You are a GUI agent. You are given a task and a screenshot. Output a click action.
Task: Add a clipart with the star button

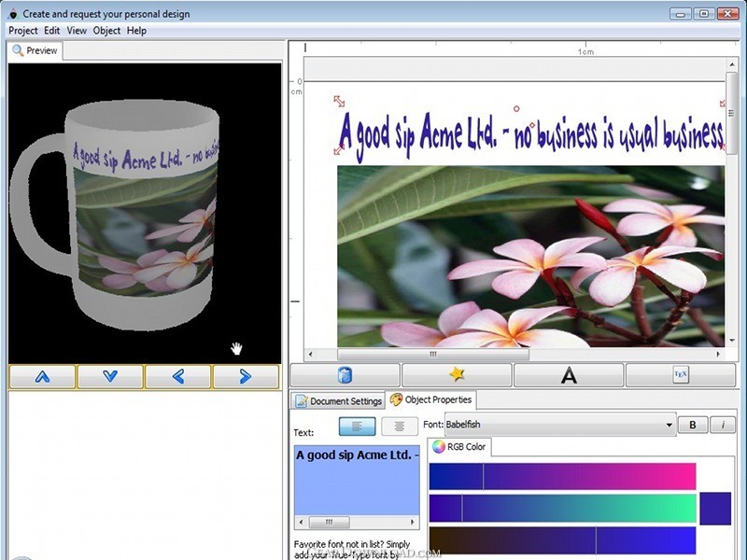[x=457, y=375]
